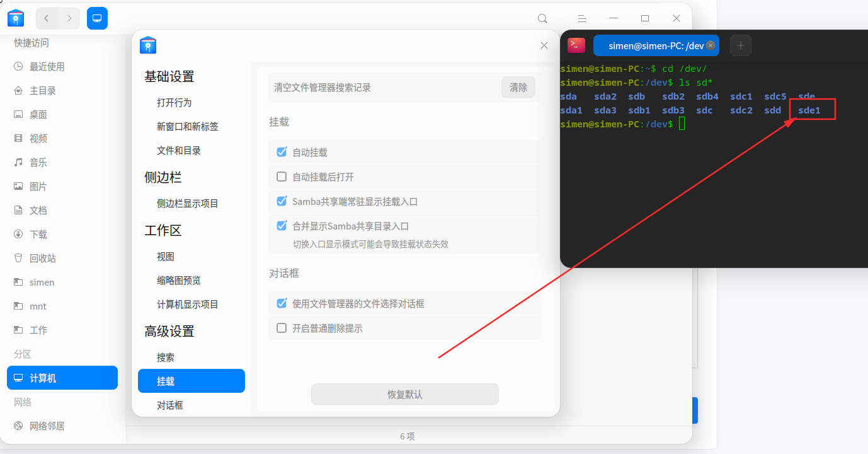Open 桌面 in the sidebar

[x=62, y=115]
